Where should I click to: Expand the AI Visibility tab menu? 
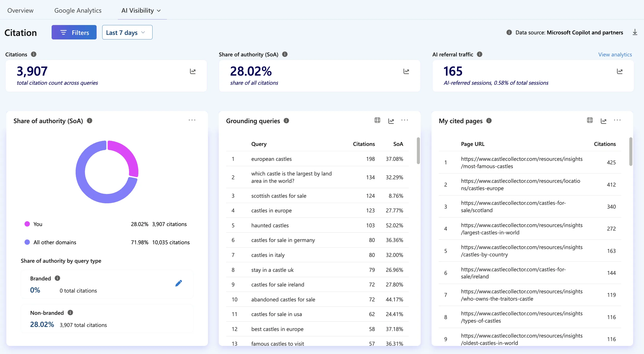[x=141, y=10]
